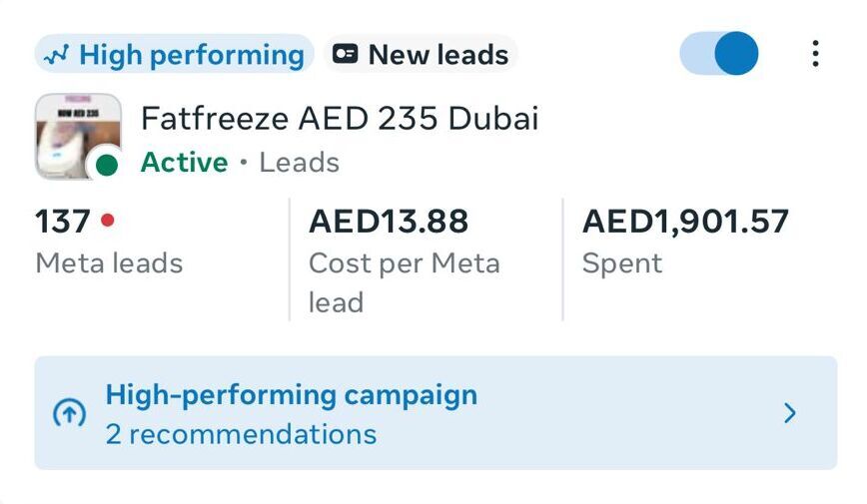Open the three-dot more options menu

pyautogui.click(x=815, y=54)
